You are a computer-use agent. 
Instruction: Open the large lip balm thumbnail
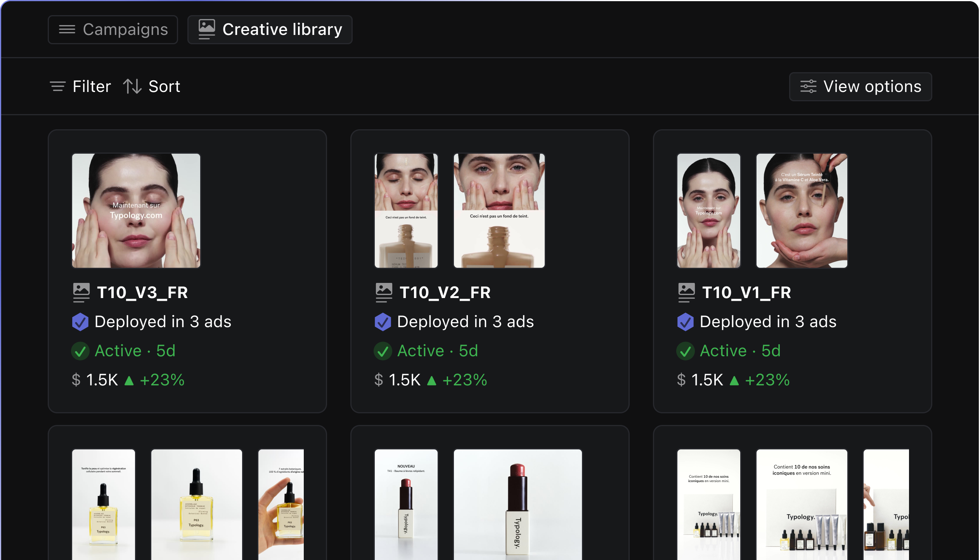pos(518,504)
